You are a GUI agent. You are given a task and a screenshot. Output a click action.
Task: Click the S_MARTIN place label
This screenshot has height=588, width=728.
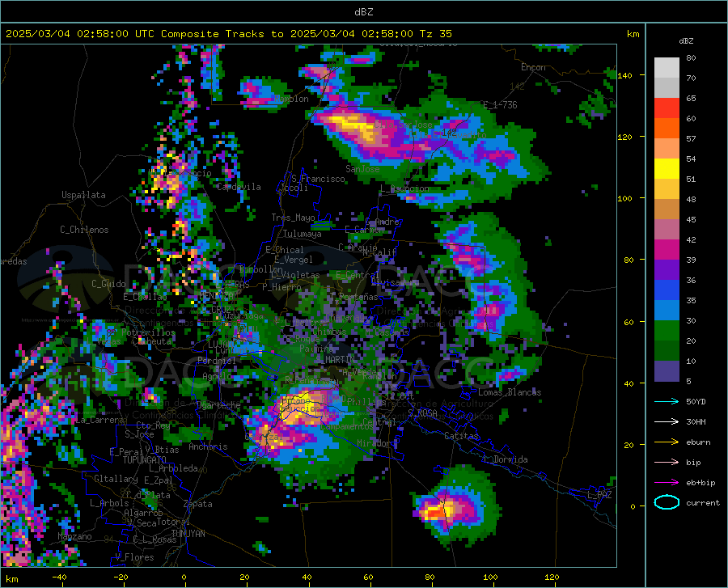(x=335, y=360)
